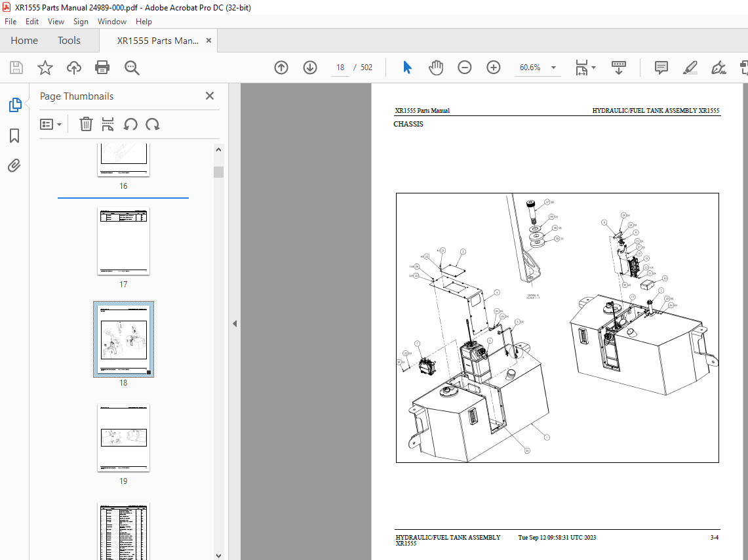This screenshot has height=560, width=748.
Task: Open the View menu
Action: pos(56,21)
